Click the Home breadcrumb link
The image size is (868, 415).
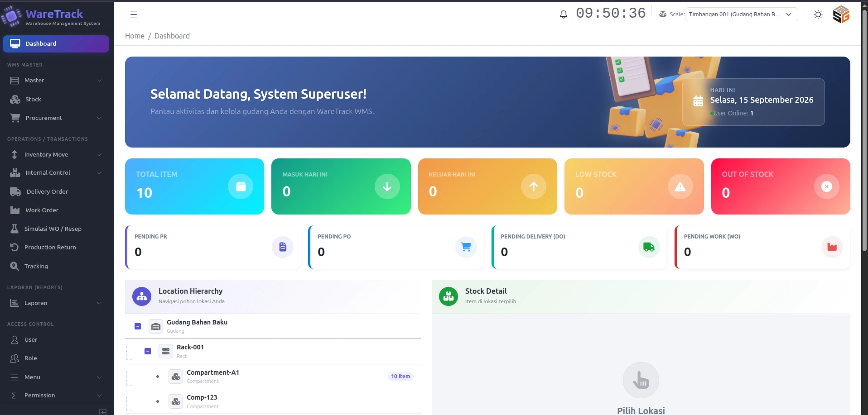click(x=135, y=36)
